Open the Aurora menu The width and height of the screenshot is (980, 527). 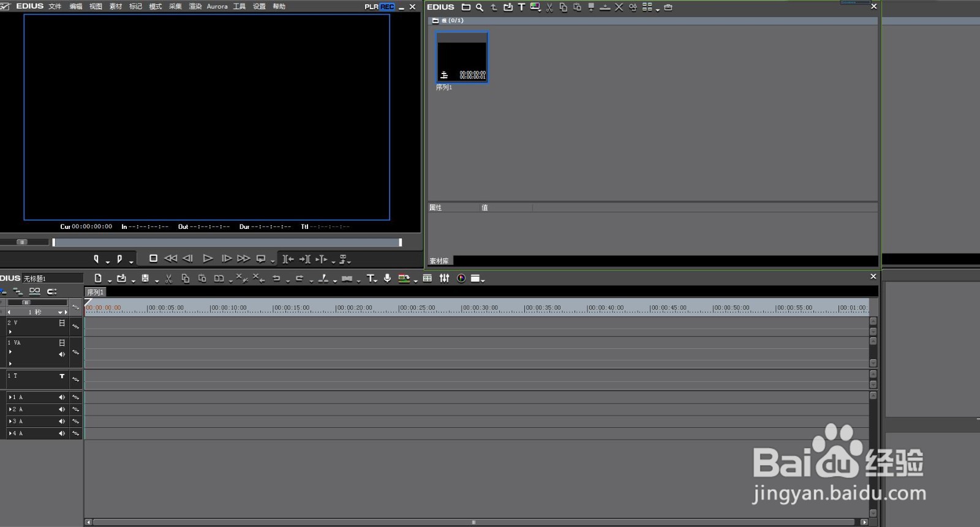[217, 6]
